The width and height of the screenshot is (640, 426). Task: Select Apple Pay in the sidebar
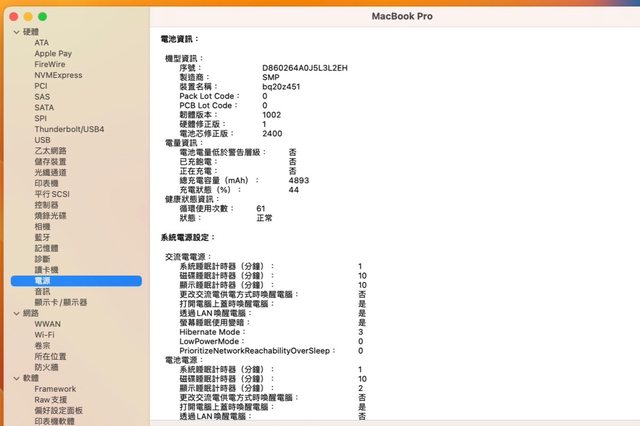tap(52, 54)
